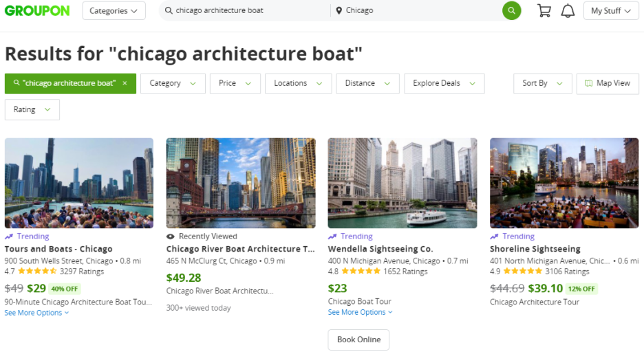Screen dimensions: 644x354
Task: Click the trending icon on Shoreline Sightseeing
Action: point(494,236)
